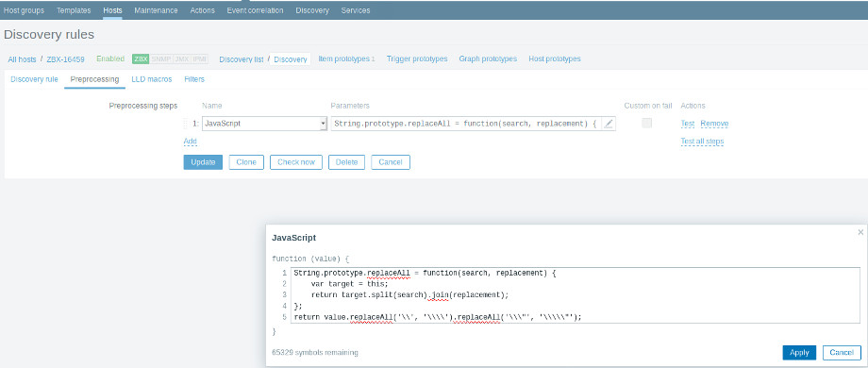Switch to the Filters tab
The image size is (868, 368).
(x=194, y=79)
